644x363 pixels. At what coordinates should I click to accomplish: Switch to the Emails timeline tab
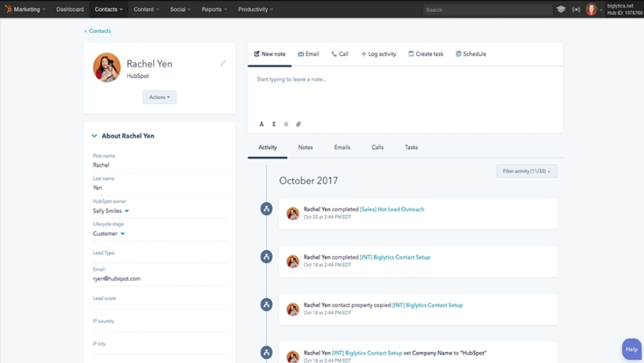[x=342, y=147]
